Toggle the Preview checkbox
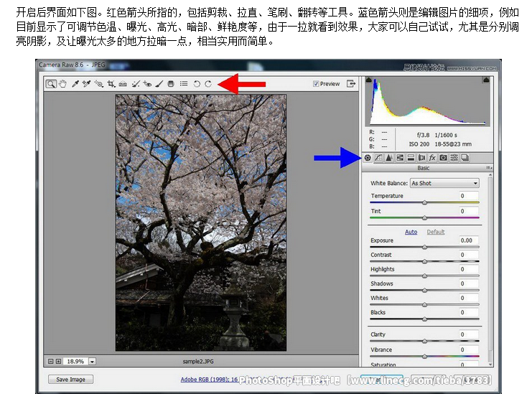This screenshot has height=394, width=532. point(315,84)
